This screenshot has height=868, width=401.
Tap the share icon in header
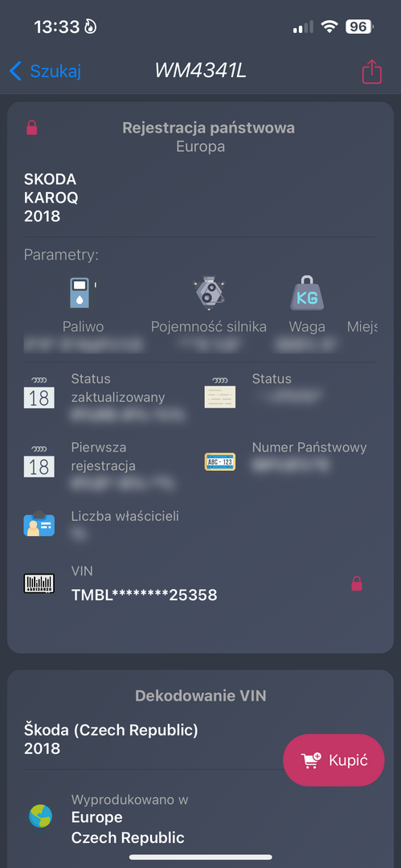tap(371, 72)
